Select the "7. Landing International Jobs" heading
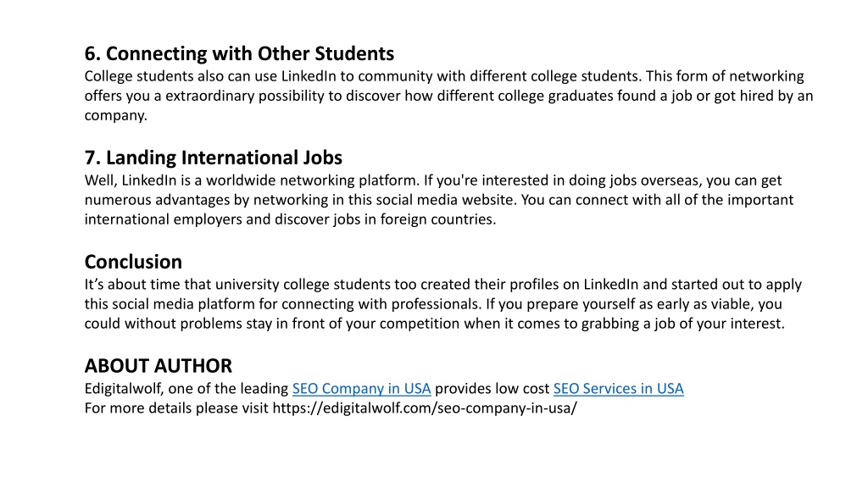Image resolution: width=868 pixels, height=488 pixels. [213, 158]
